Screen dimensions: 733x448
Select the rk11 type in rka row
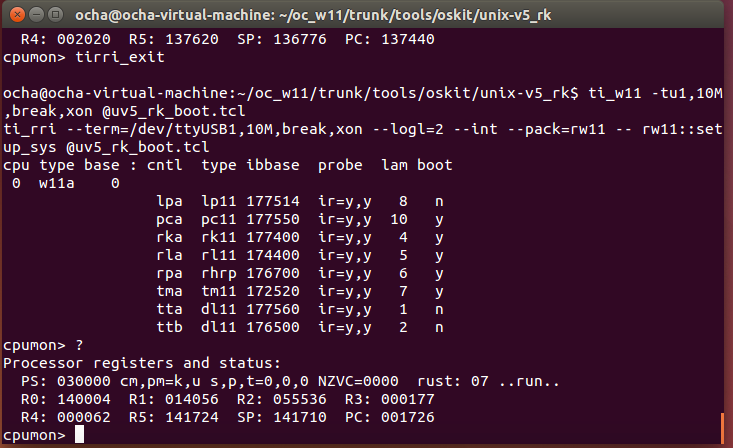pyautogui.click(x=217, y=236)
